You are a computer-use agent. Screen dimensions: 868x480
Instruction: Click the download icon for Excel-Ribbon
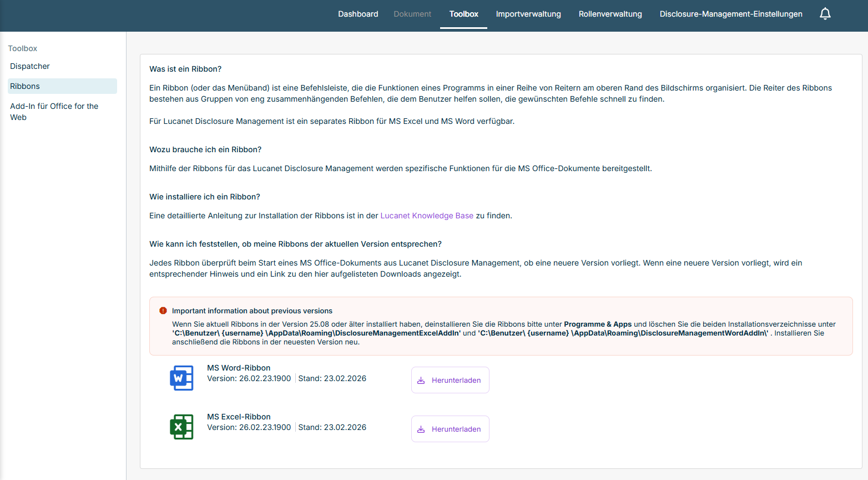click(x=421, y=429)
